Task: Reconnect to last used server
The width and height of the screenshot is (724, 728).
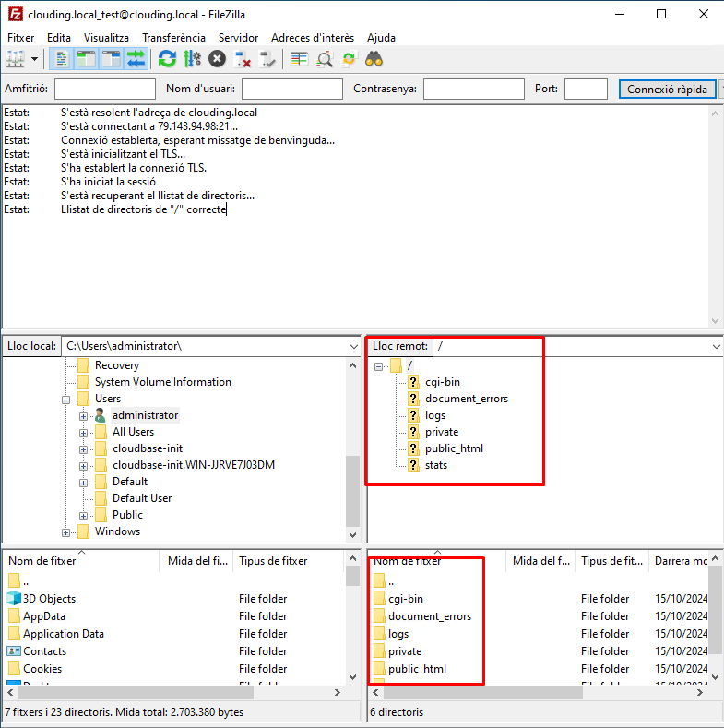Action: click(x=267, y=59)
